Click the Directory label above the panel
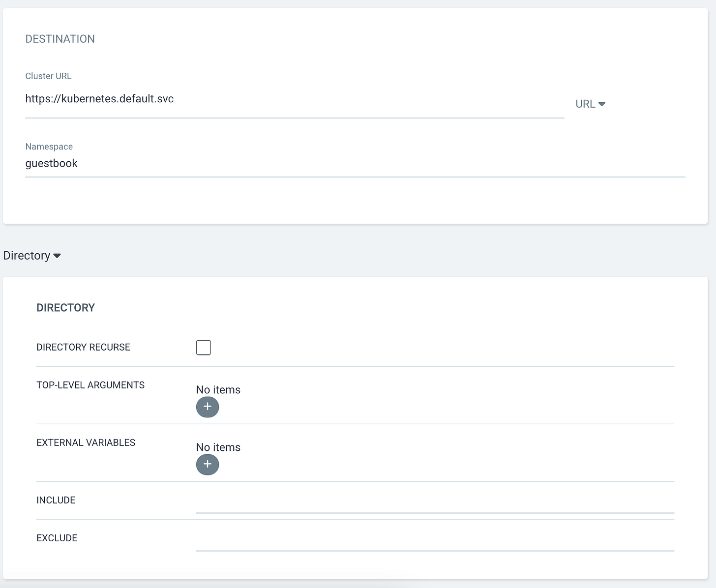This screenshot has width=716, height=588. pos(27,255)
